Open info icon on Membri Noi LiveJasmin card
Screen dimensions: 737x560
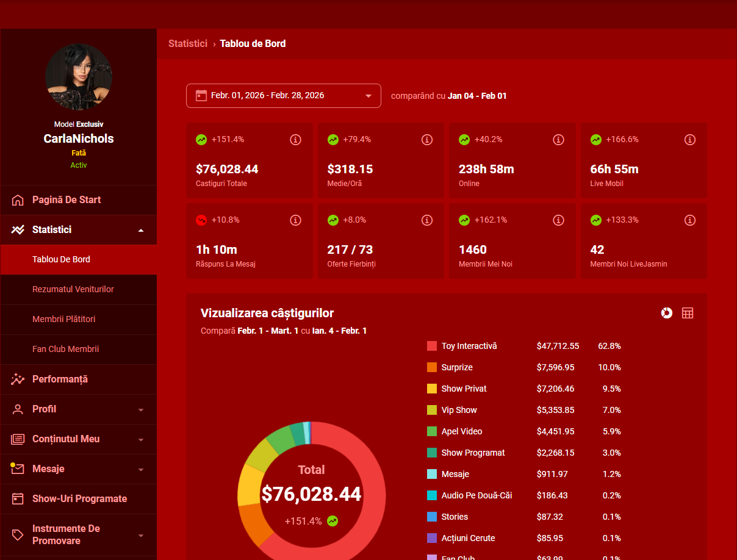pos(690,220)
